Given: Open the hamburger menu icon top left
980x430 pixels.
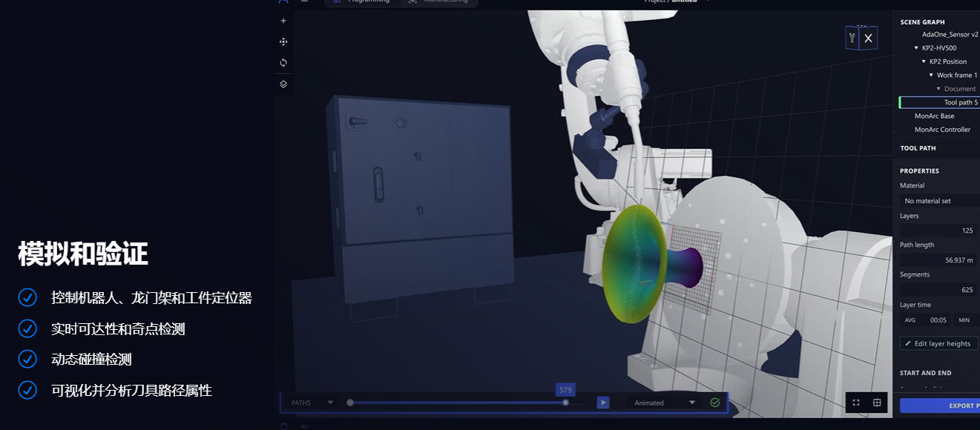Looking at the screenshot, I should 304,1.
